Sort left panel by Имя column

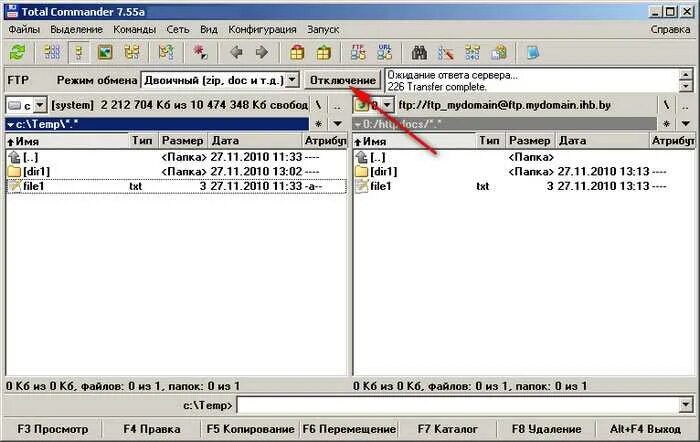pyautogui.click(x=67, y=141)
